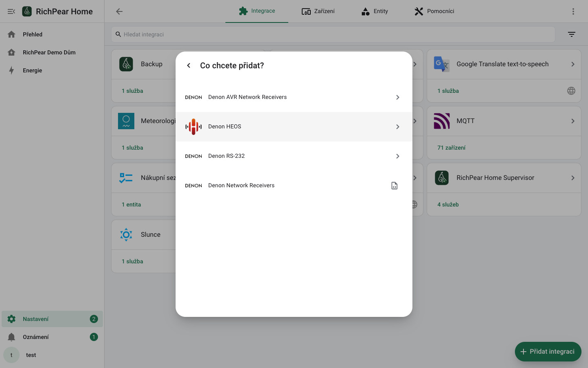Viewport: 588px width, 368px height.
Task: Open Google Translate text-to-speech chevron
Action: [573, 64]
